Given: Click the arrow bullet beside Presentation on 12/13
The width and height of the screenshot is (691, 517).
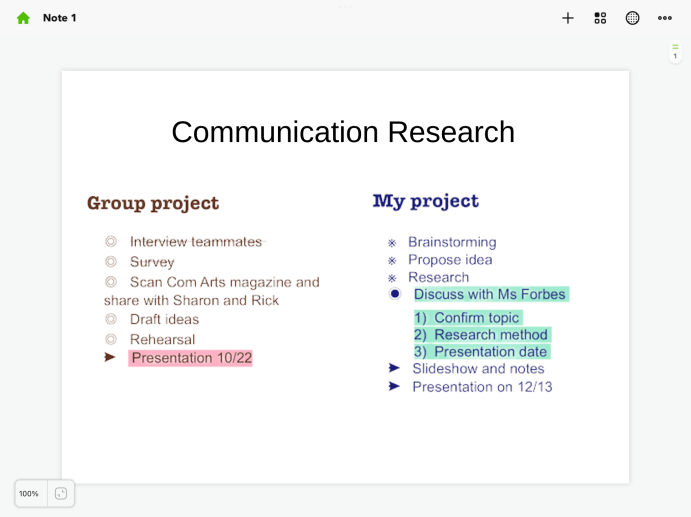Looking at the screenshot, I should 394,387.
